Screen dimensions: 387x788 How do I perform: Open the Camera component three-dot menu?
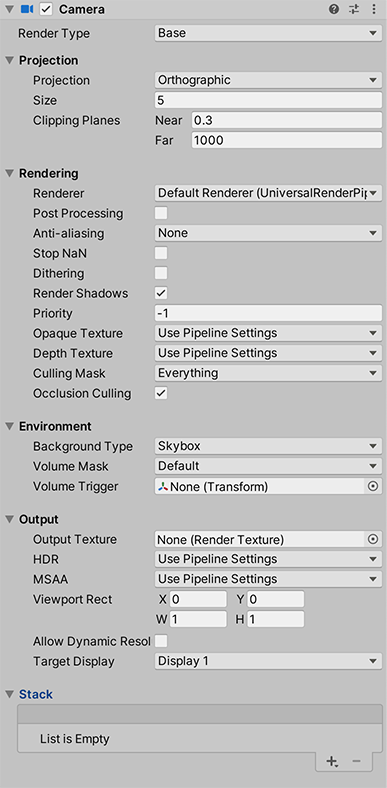pos(373,9)
